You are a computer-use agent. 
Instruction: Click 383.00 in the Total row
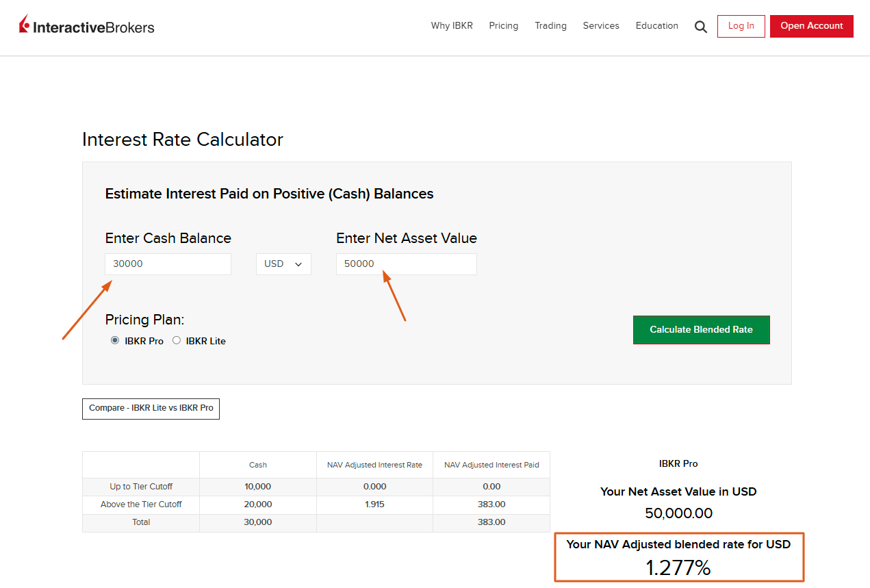pyautogui.click(x=491, y=522)
